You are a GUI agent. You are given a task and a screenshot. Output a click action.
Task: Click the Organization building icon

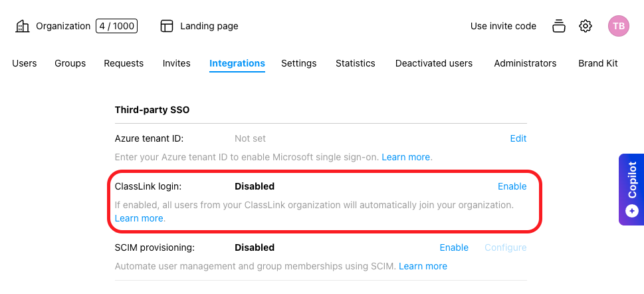(x=22, y=27)
